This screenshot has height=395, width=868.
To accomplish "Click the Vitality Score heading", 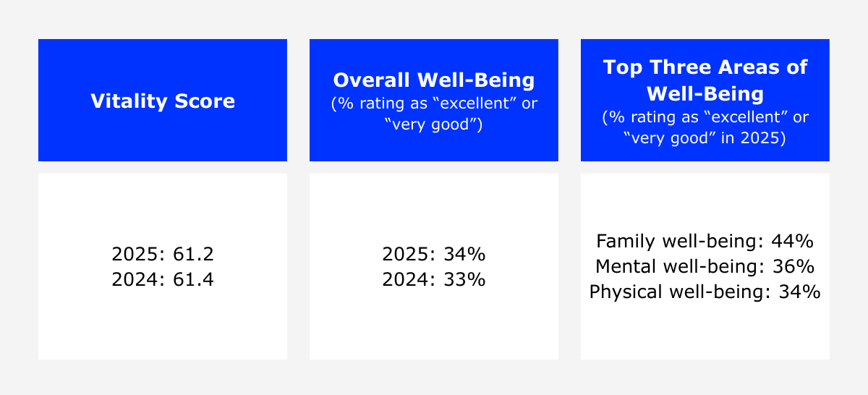I will (x=163, y=101).
